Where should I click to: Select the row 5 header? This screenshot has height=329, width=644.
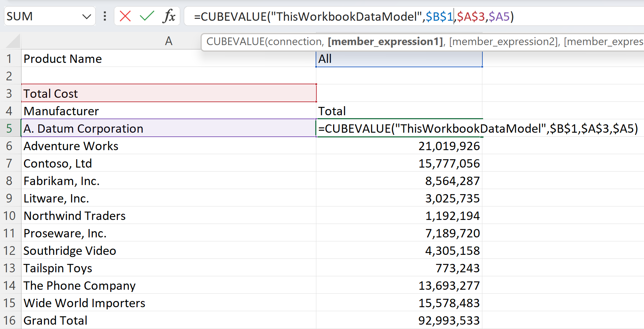pos(10,128)
